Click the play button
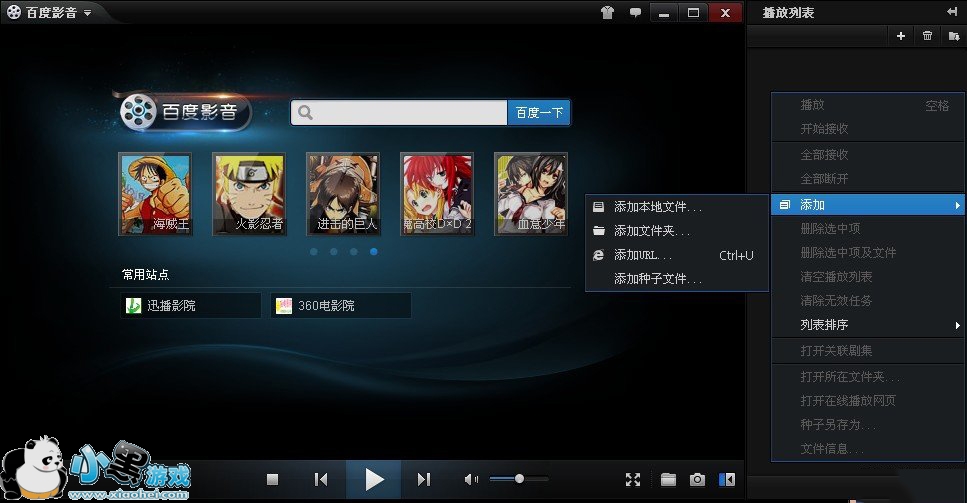Screen dimensions: 967x503 pos(373,480)
